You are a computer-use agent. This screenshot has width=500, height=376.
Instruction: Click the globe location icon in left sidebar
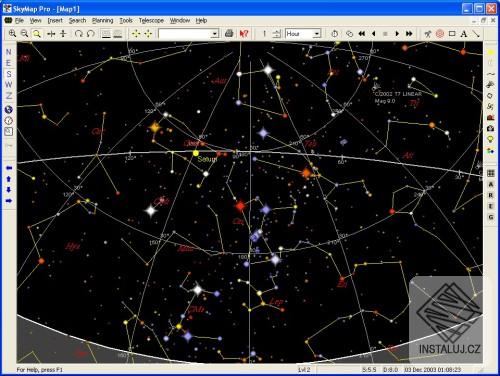[9, 110]
